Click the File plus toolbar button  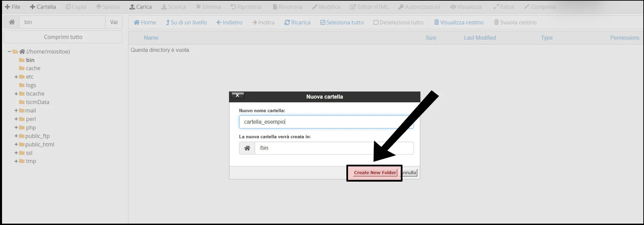[x=13, y=7]
